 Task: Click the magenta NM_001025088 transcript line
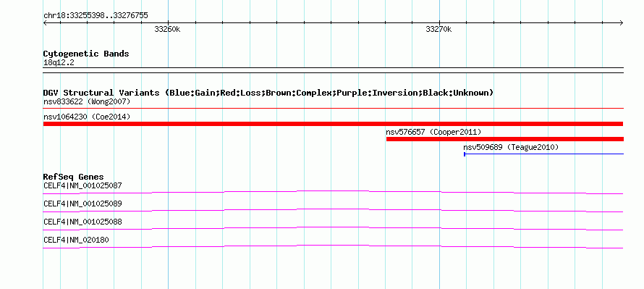click(x=333, y=229)
